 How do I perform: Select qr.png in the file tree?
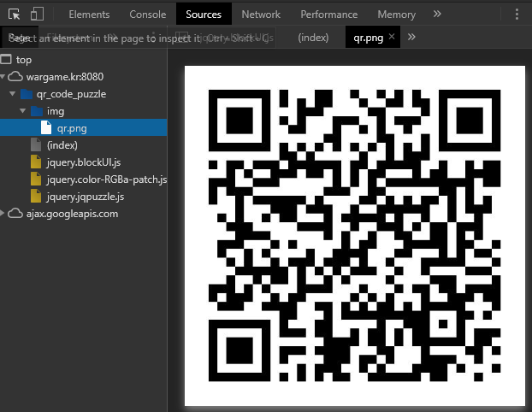(x=84, y=127)
